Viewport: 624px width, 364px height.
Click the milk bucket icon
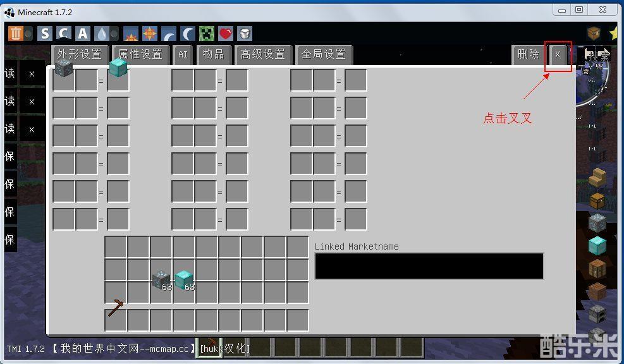pyautogui.click(x=245, y=34)
